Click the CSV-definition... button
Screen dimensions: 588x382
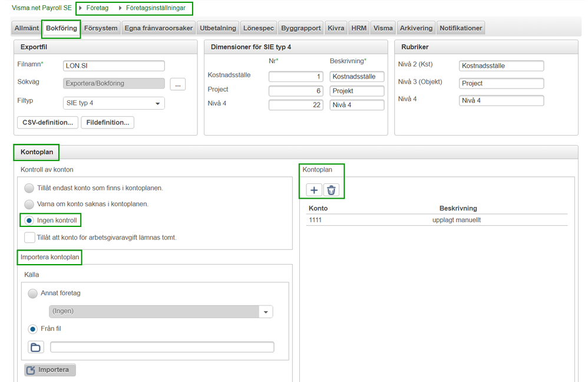pyautogui.click(x=48, y=123)
